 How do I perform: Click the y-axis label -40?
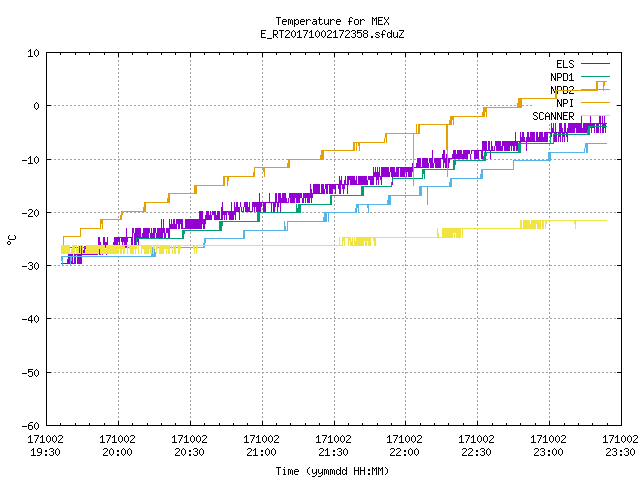(x=31, y=319)
